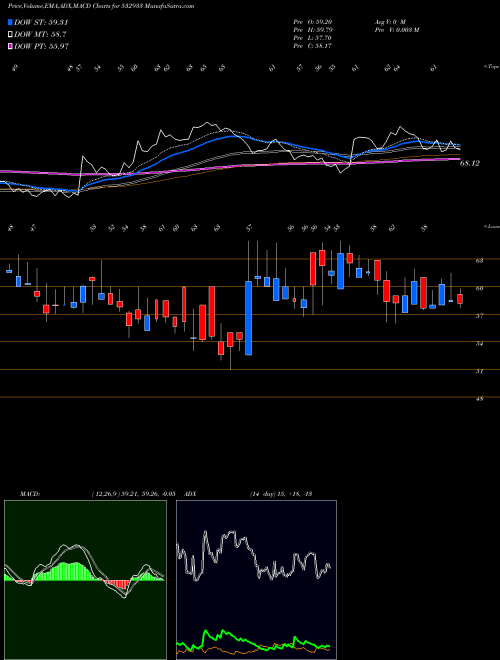Click the tall blue candlestick rising from 53
Screen dimensions: 500x660
click(249, 318)
